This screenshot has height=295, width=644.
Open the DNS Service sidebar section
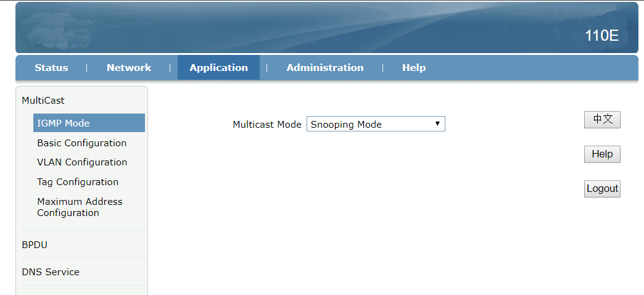51,272
